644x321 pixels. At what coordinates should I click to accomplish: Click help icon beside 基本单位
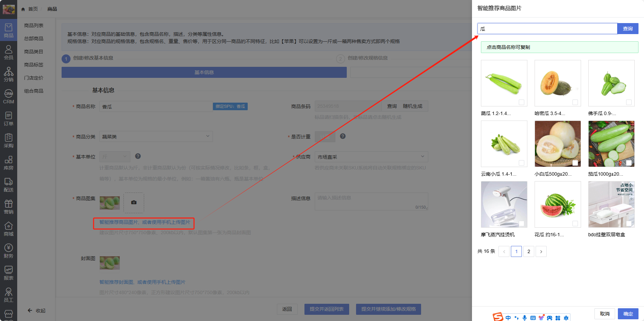[138, 156]
